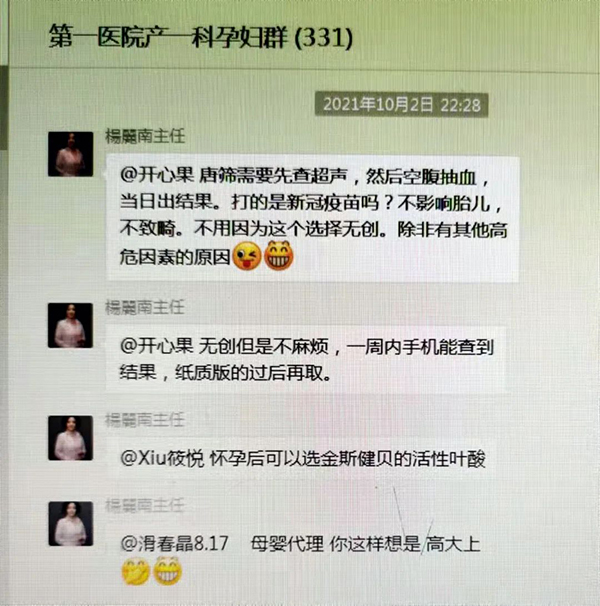Click the winking tongue emoji after 危因素的原因
600x606 pixels.
(247, 256)
